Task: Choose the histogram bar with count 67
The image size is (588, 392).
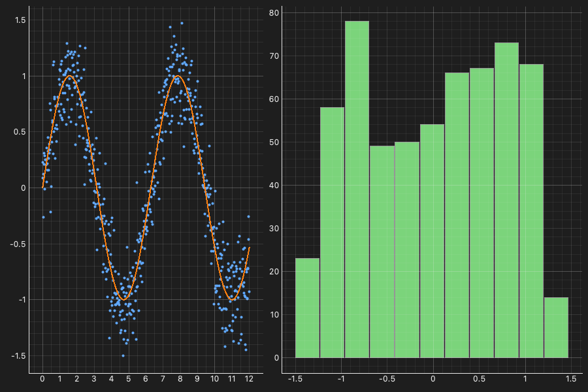Action: pos(482,213)
